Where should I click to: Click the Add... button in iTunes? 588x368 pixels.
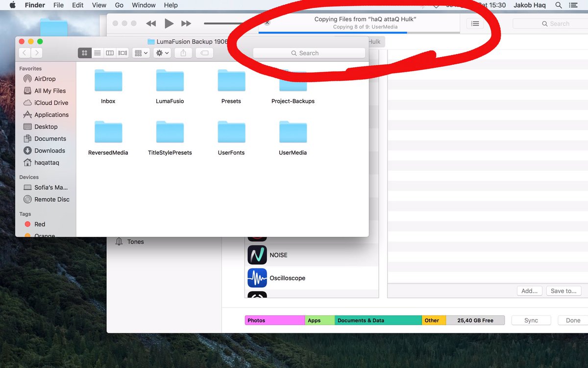pyautogui.click(x=530, y=291)
